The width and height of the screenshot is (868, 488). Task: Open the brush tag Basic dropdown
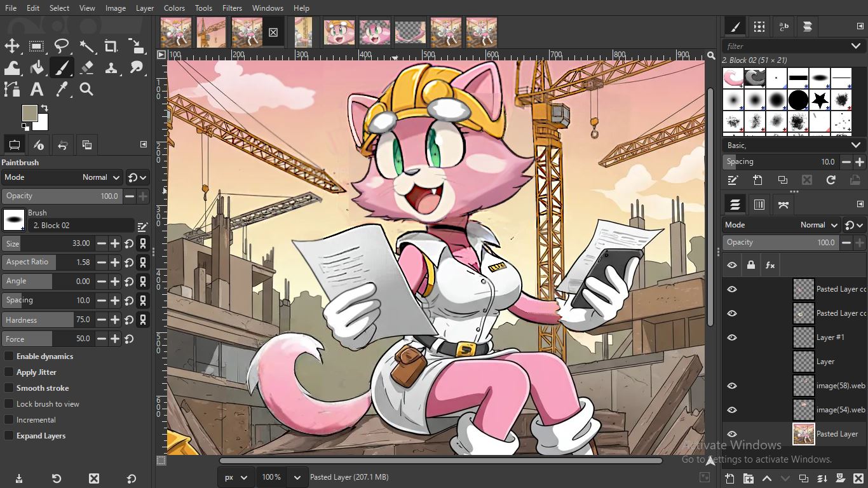[x=794, y=146]
